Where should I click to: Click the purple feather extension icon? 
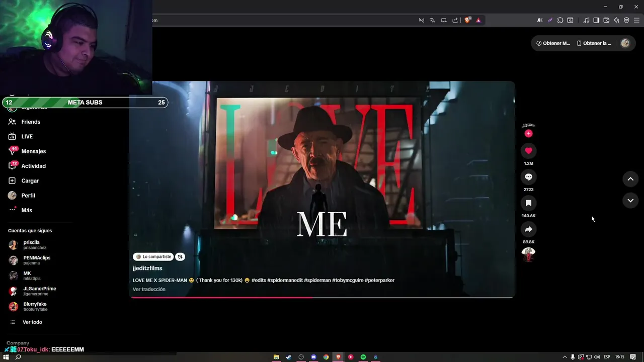point(550,20)
